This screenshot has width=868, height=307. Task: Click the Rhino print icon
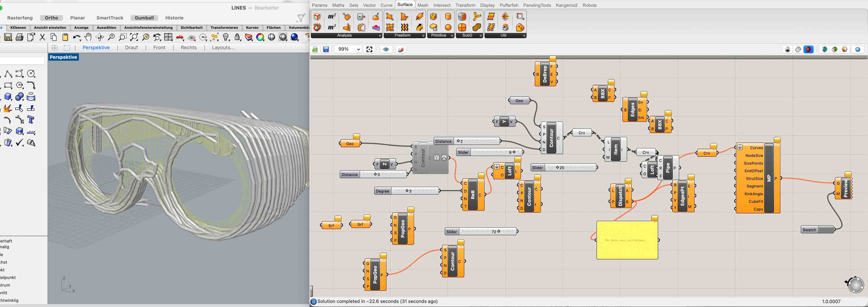(19, 37)
